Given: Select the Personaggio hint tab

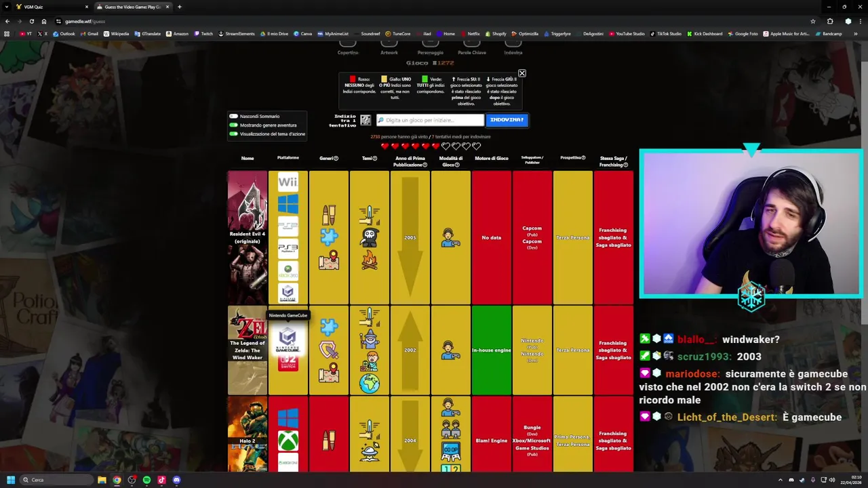Looking at the screenshot, I should click(x=430, y=47).
